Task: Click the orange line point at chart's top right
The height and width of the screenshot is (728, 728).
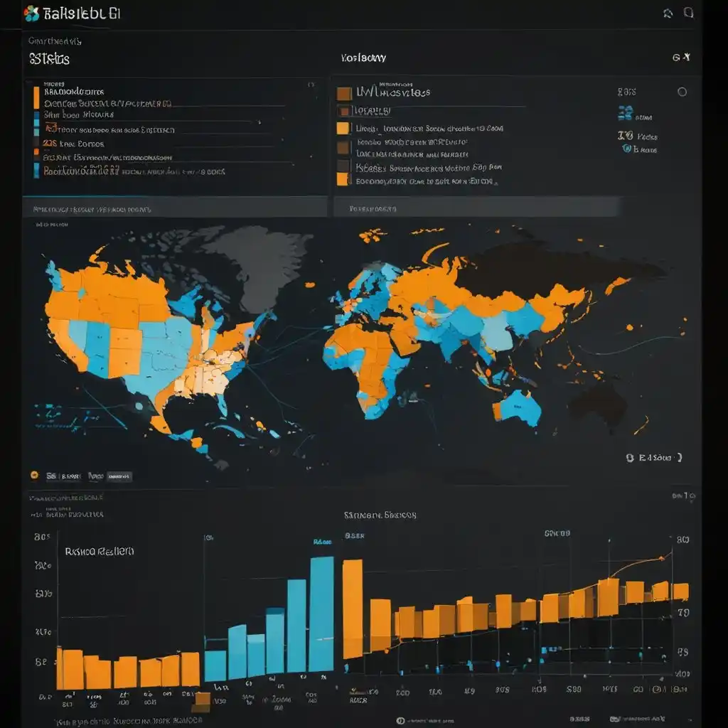Action: coord(662,559)
